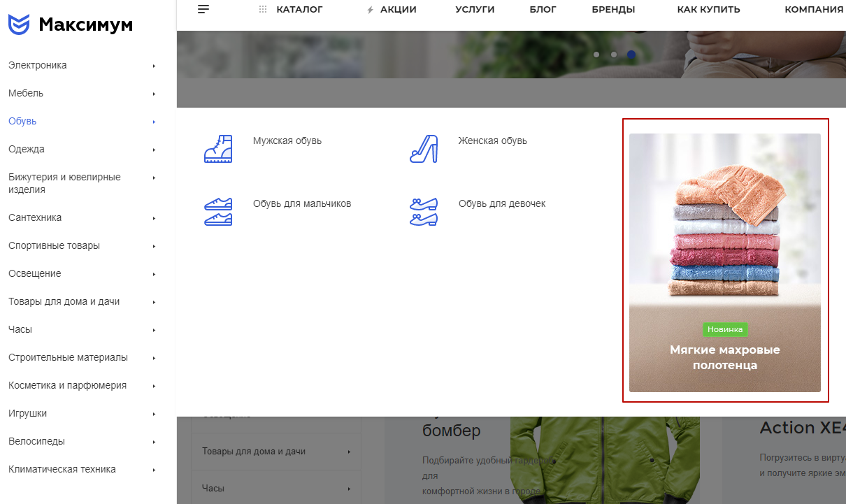Expand Бижутерия и ювелирные изделия arrow

tap(154, 178)
